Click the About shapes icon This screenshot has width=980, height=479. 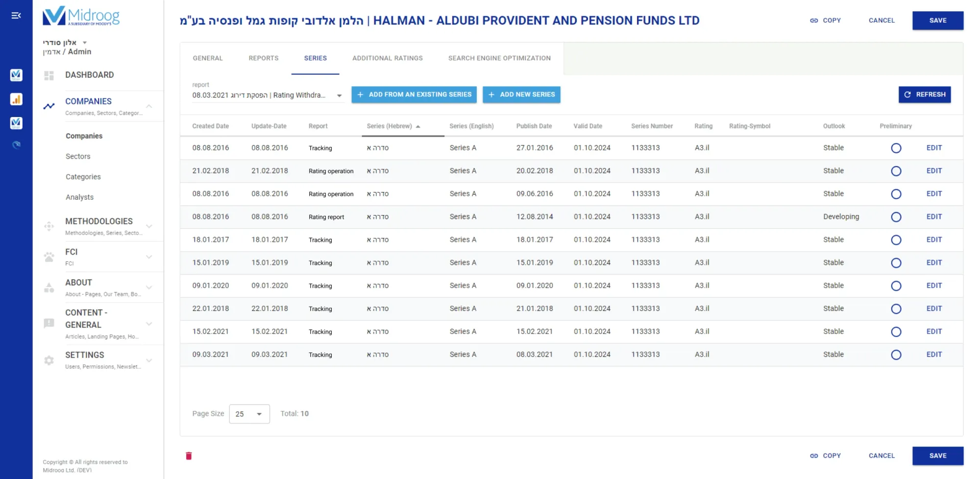point(49,287)
